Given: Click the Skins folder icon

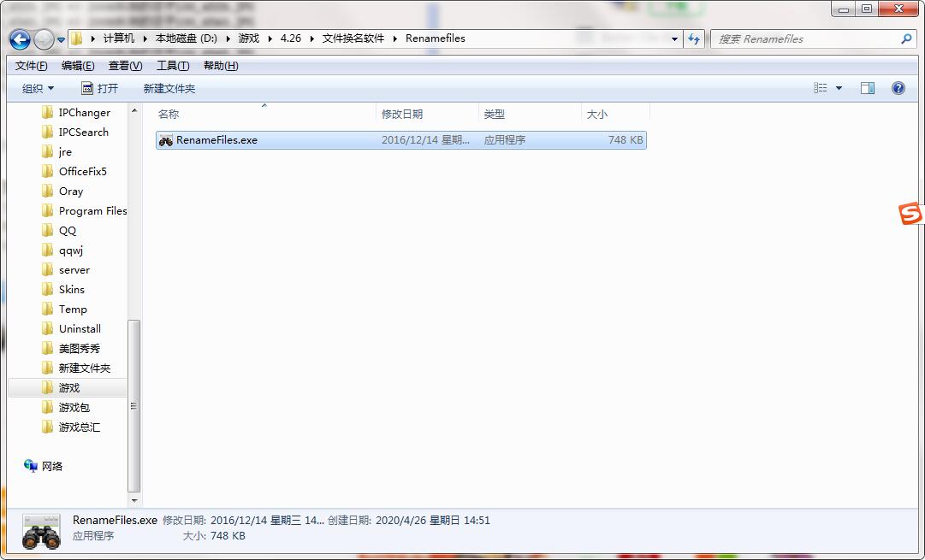Looking at the screenshot, I should coord(47,290).
